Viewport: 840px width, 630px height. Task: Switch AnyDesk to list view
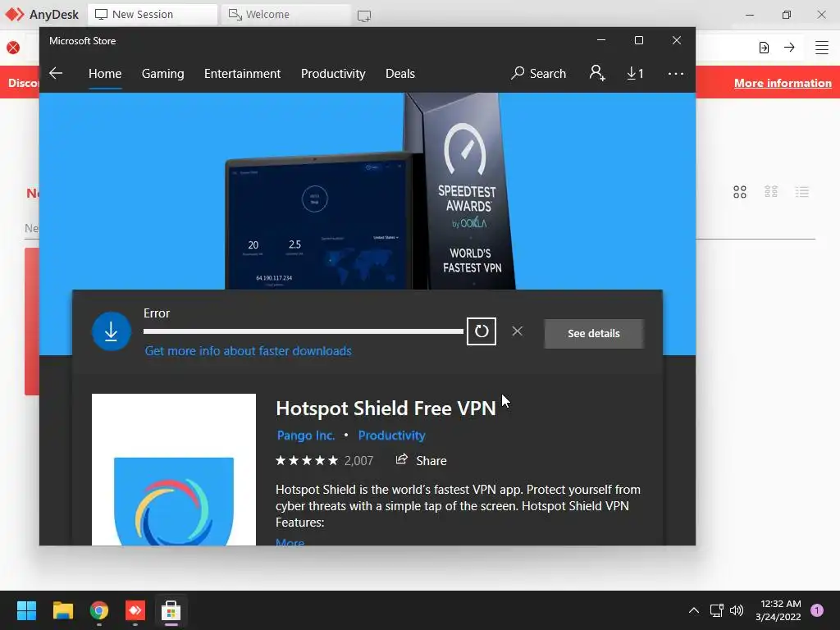coord(802,192)
